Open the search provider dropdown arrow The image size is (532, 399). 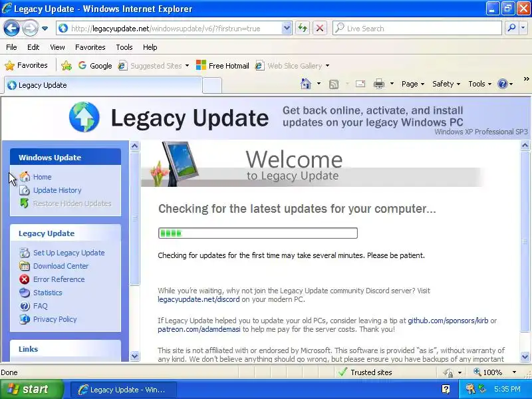[x=523, y=29]
